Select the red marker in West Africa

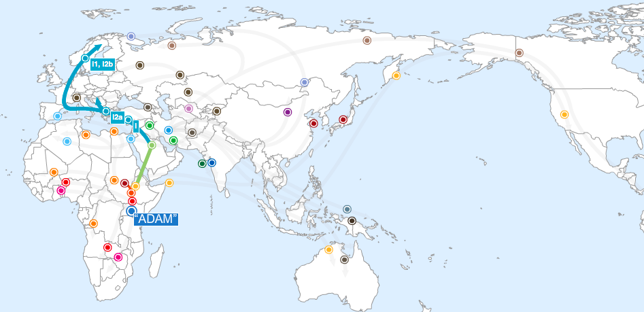(x=66, y=182)
